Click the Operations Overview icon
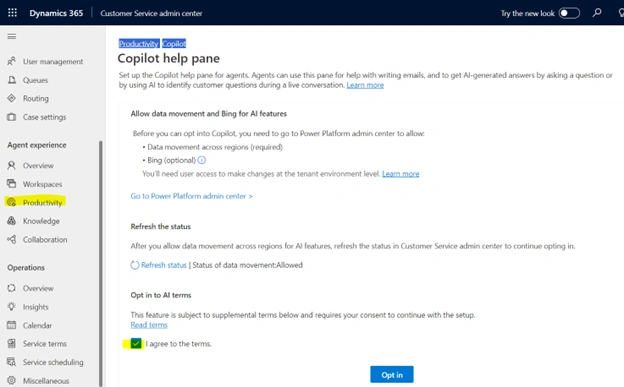 [x=12, y=288]
